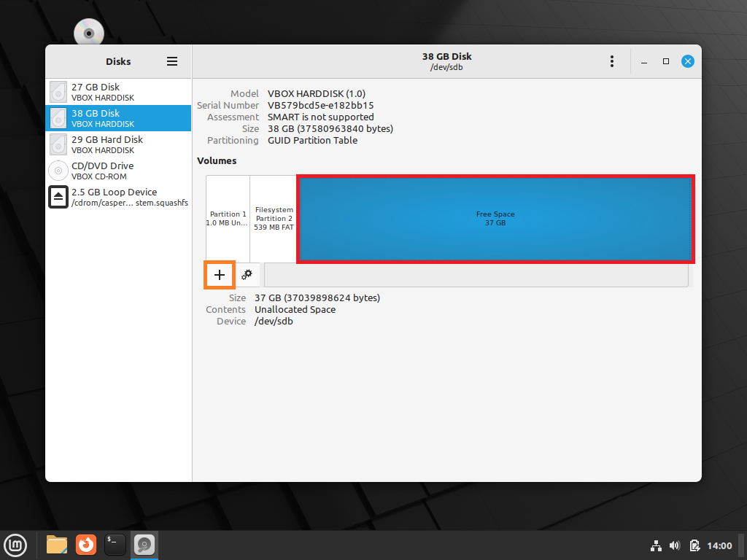Click the '/dev/sdb' device value below volumes

click(x=274, y=322)
